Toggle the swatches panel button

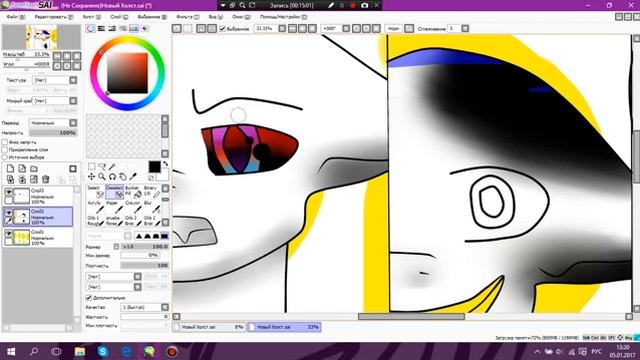point(133,28)
